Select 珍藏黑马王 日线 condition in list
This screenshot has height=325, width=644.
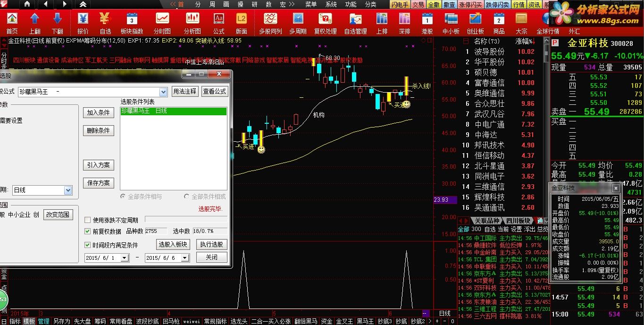(174, 111)
